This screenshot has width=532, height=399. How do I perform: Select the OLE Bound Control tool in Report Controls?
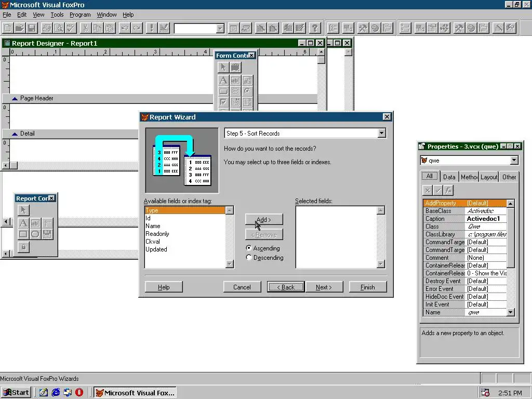coord(47,234)
